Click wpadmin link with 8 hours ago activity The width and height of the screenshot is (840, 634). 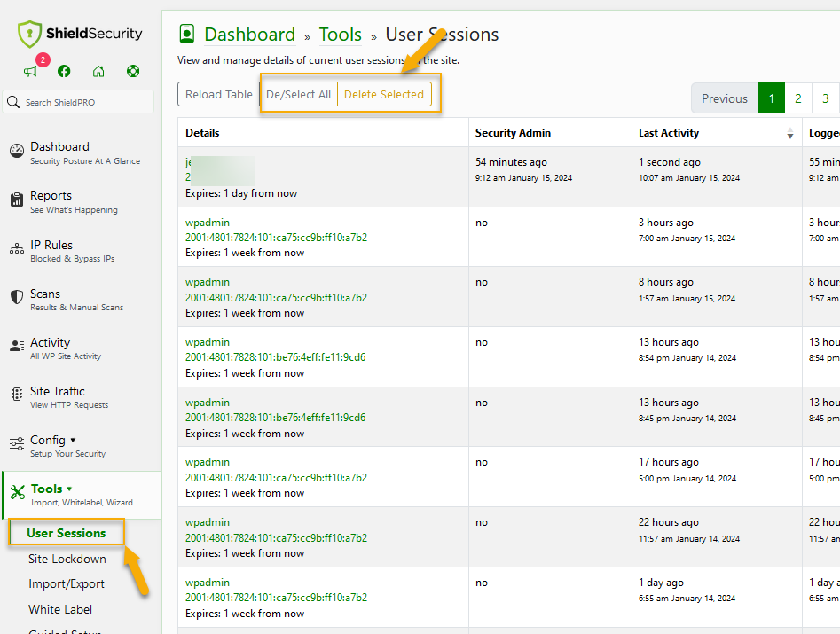(208, 282)
